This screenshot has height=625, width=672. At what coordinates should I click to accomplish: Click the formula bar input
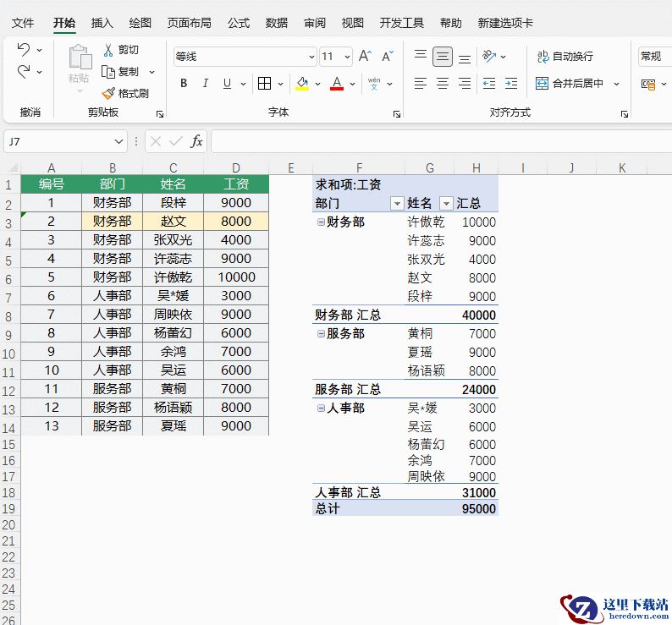coord(442,141)
